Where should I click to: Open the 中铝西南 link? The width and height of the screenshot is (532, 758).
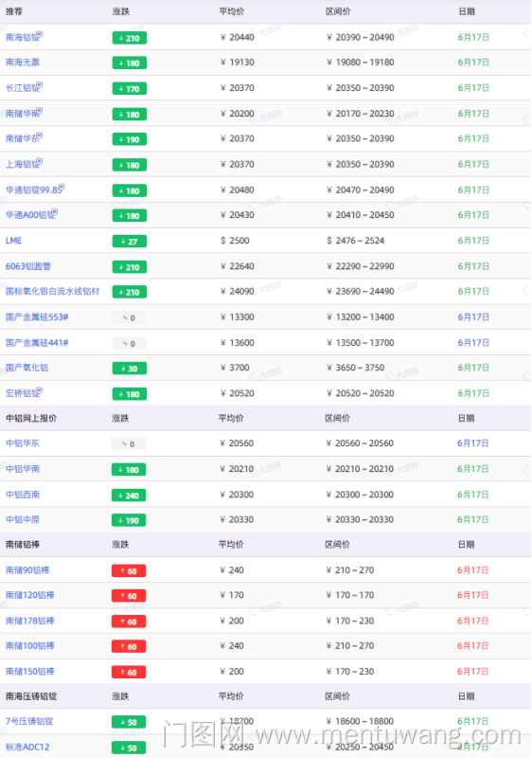pos(23,495)
